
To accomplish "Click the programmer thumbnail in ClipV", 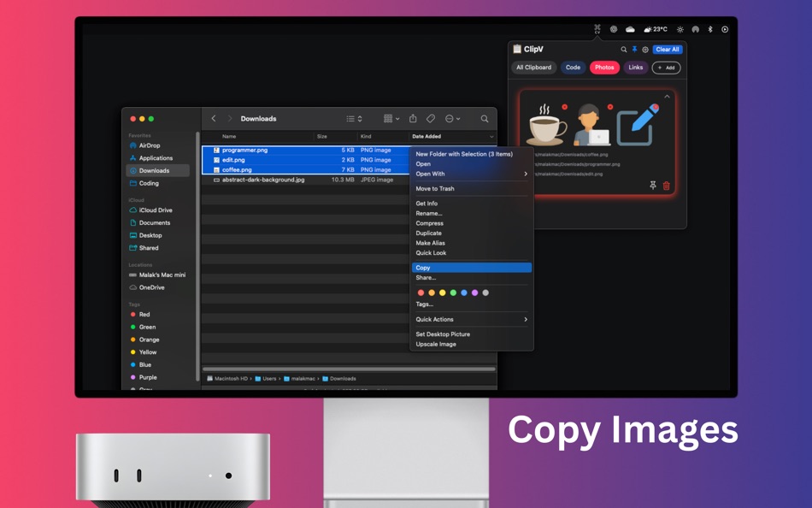I will coord(591,126).
